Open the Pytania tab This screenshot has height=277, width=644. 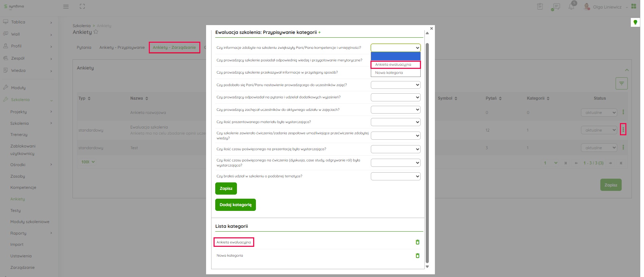(84, 47)
